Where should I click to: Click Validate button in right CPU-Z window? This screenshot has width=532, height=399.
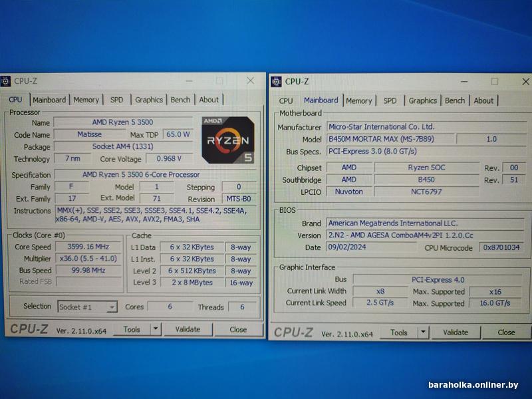(456, 332)
